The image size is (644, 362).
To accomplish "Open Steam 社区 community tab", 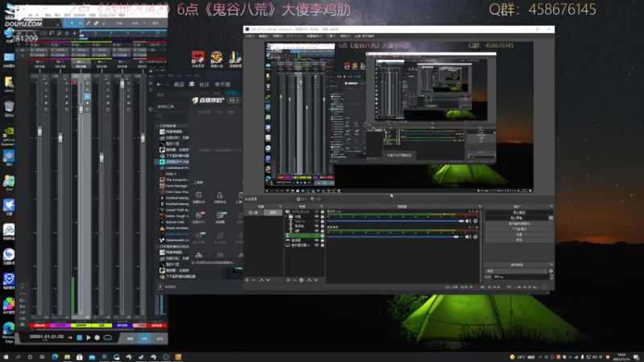I will [x=204, y=84].
